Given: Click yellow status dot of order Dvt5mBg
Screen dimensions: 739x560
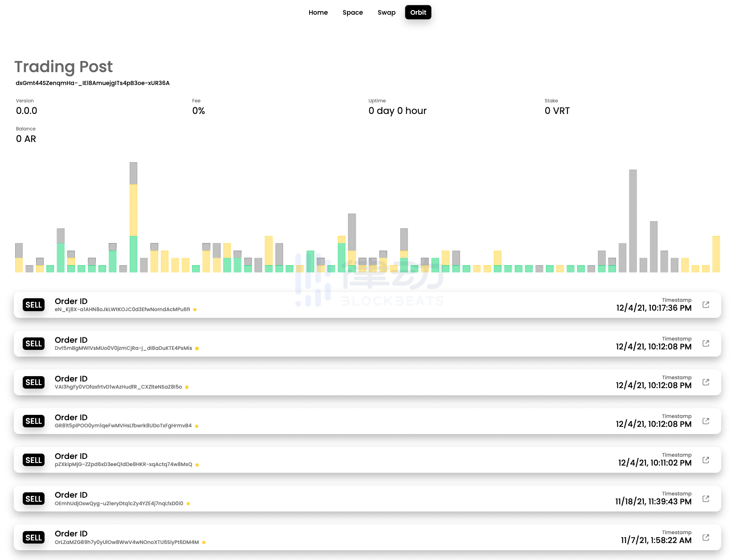Looking at the screenshot, I should point(197,349).
